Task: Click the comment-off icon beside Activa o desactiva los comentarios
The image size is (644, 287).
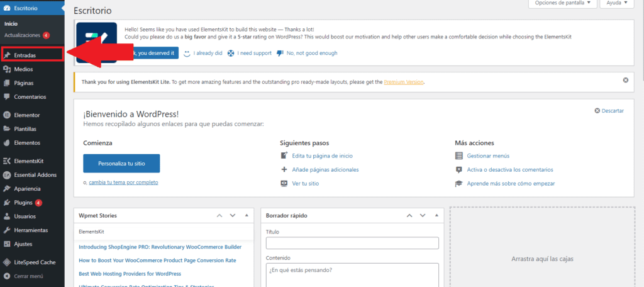Action: click(458, 170)
